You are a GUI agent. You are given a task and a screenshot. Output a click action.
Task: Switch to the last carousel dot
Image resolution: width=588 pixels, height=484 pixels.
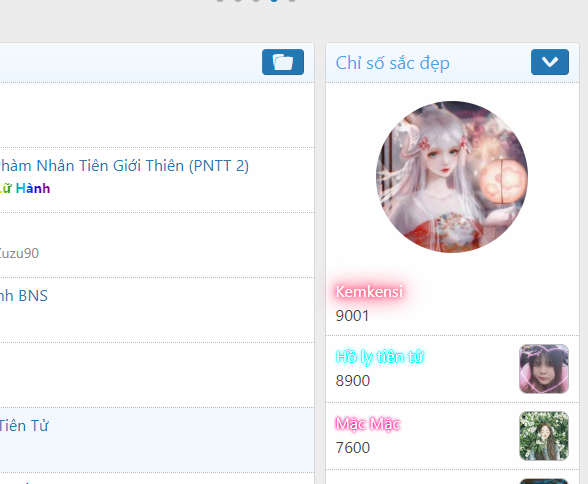(292, 0)
